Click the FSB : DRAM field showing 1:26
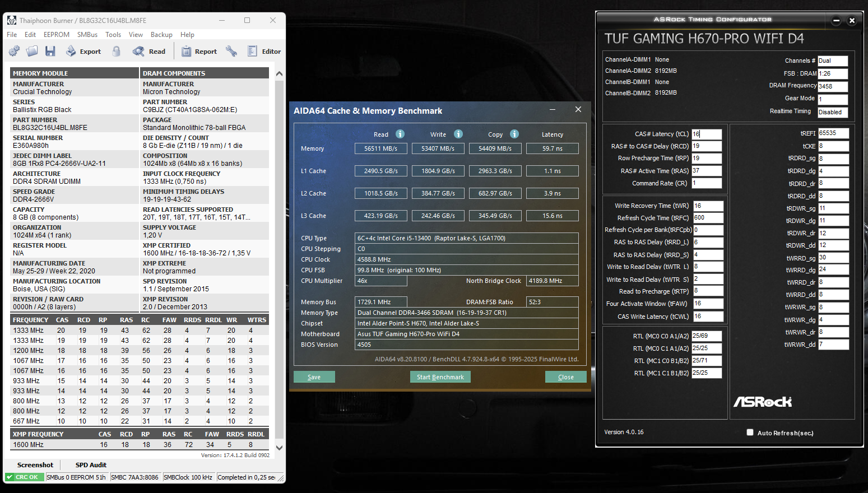Viewport: 868px width, 493px height. [833, 73]
